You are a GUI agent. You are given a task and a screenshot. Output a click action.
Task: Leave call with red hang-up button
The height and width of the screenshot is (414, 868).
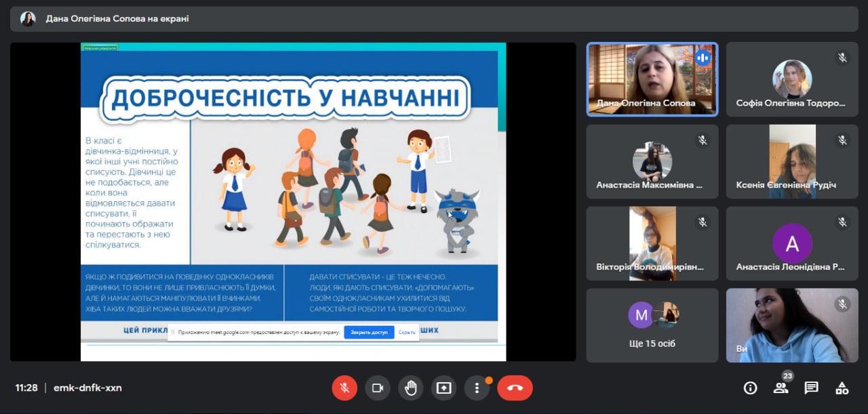(x=515, y=388)
